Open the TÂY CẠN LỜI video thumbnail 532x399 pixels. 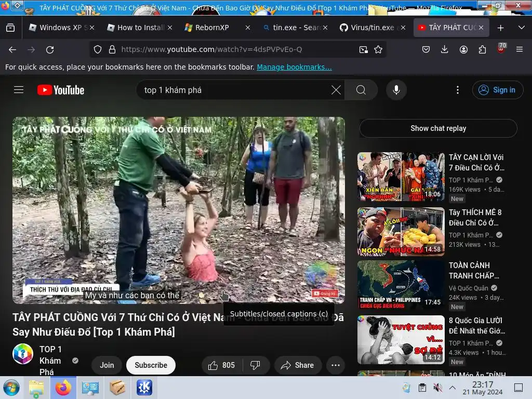click(401, 177)
